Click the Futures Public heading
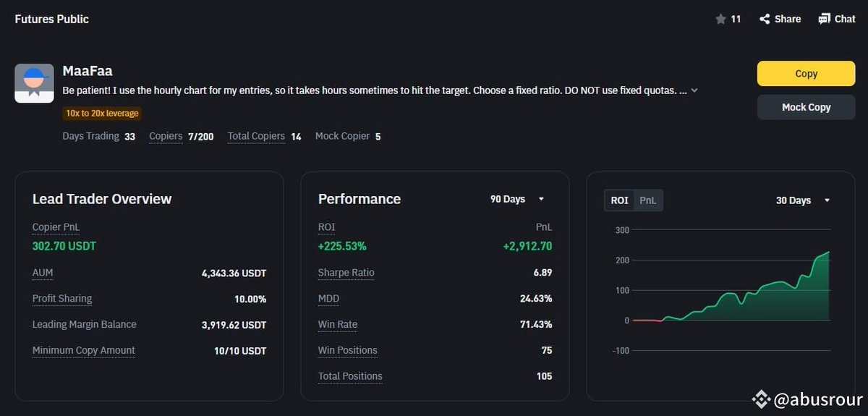This screenshot has width=868, height=416. tap(52, 19)
